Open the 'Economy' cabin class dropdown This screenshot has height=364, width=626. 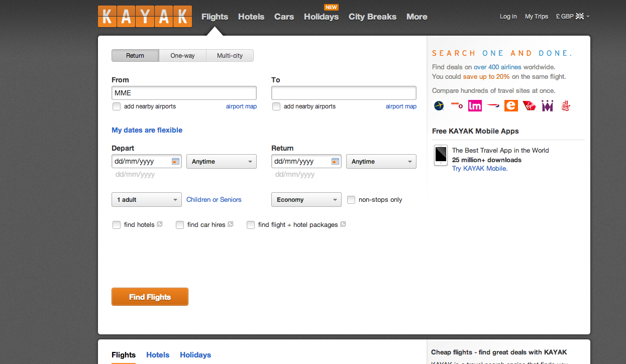(x=306, y=200)
